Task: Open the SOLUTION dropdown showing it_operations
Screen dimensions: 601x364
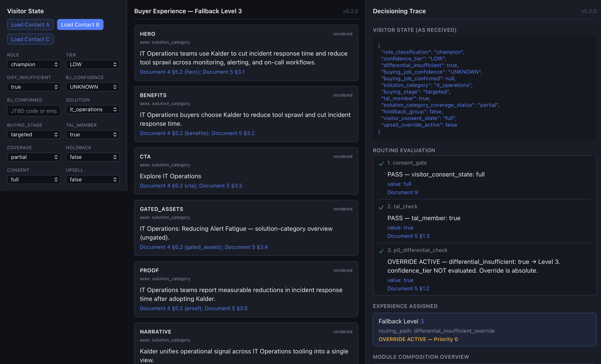Action: (x=93, y=109)
